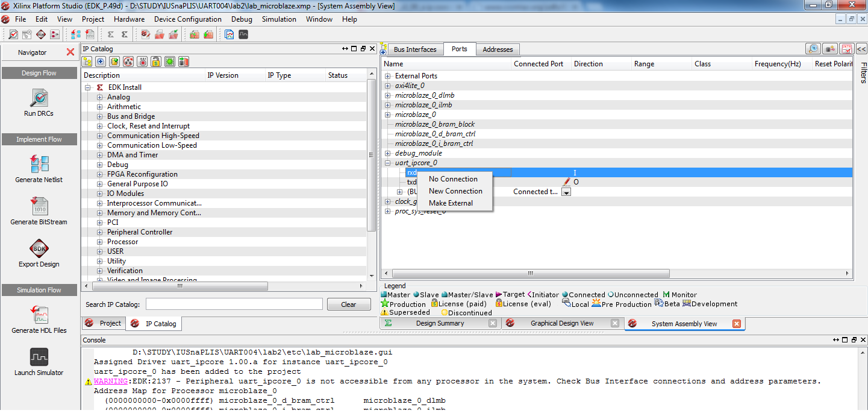Close the Navigator panel with red X
Image resolution: width=868 pixels, height=416 pixels.
coord(70,52)
